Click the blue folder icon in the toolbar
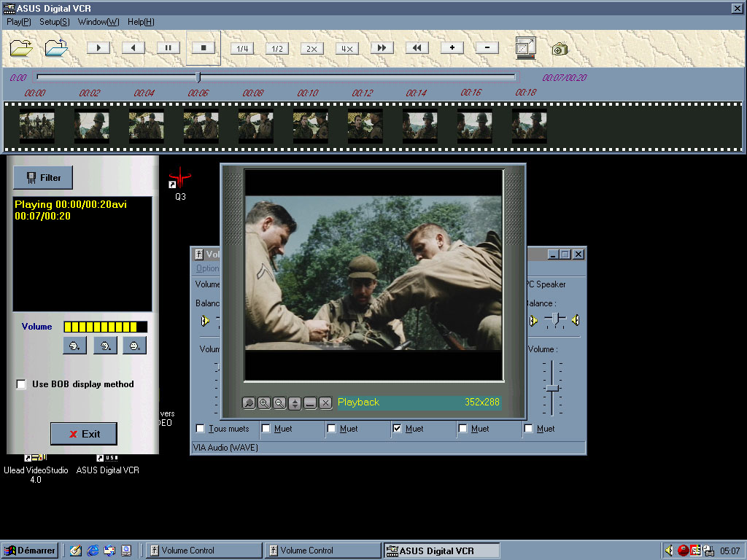This screenshot has width=747, height=560. [x=56, y=47]
